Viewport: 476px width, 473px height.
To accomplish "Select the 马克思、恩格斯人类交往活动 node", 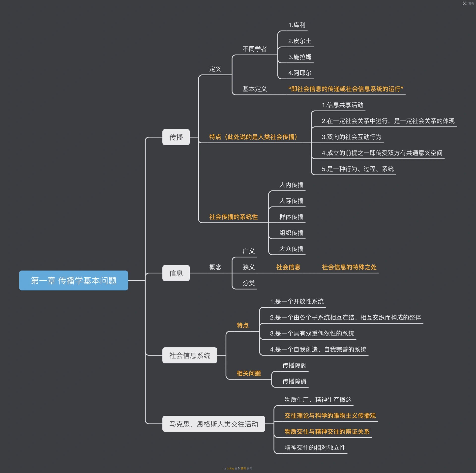I will 214,424.
